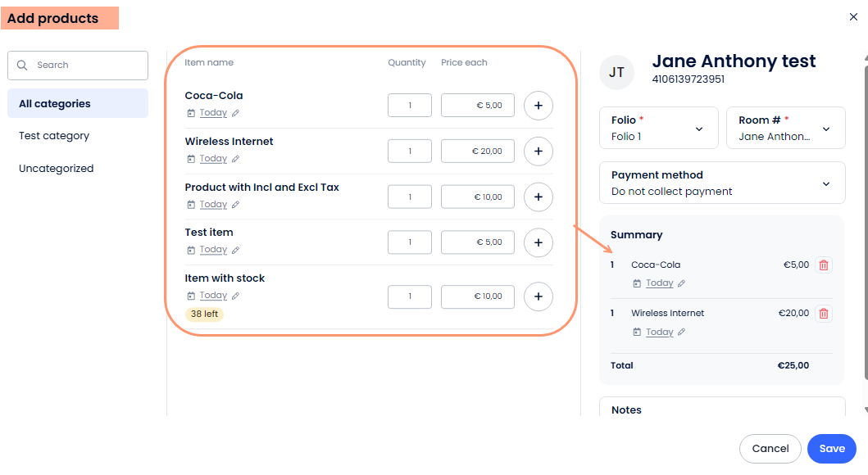
Task: Focus the Coca-Cola quantity field
Action: pos(410,106)
